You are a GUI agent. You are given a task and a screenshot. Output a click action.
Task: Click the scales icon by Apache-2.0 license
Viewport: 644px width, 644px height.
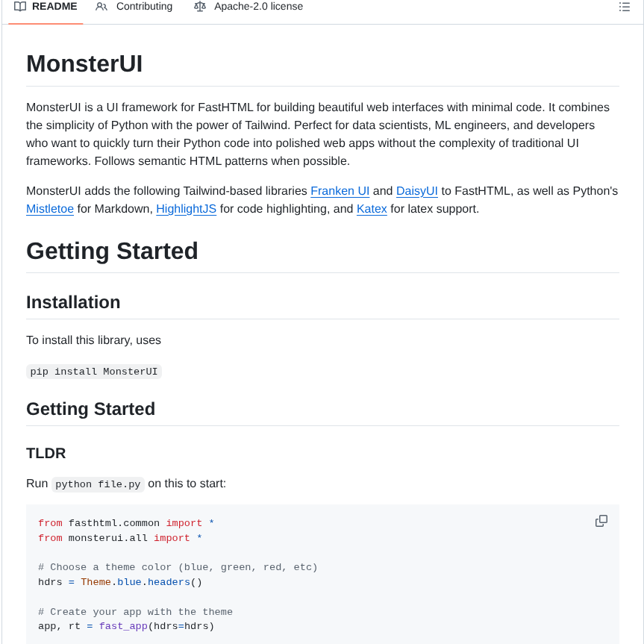199,6
